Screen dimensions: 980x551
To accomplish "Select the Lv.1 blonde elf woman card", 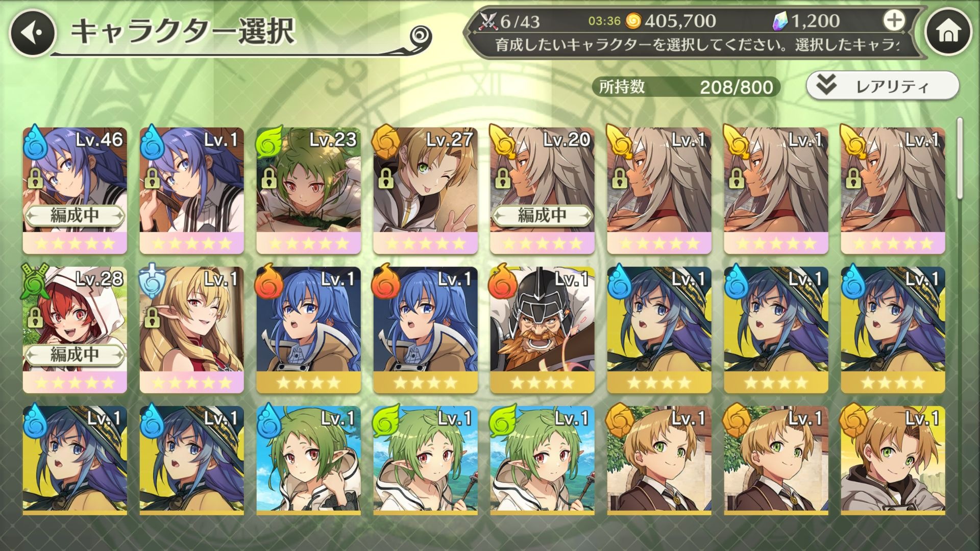I will point(192,330).
